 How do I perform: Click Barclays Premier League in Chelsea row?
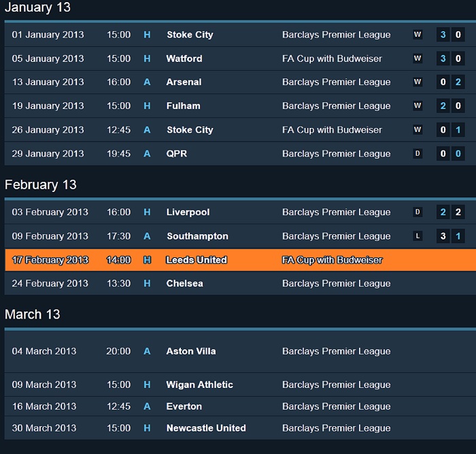click(x=337, y=284)
